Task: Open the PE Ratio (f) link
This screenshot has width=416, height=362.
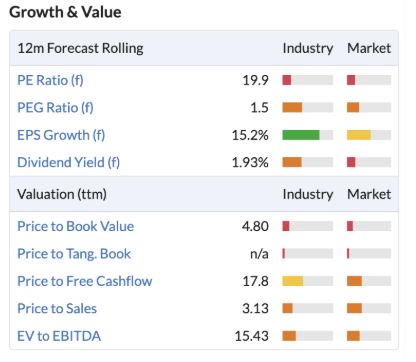Action: point(50,80)
